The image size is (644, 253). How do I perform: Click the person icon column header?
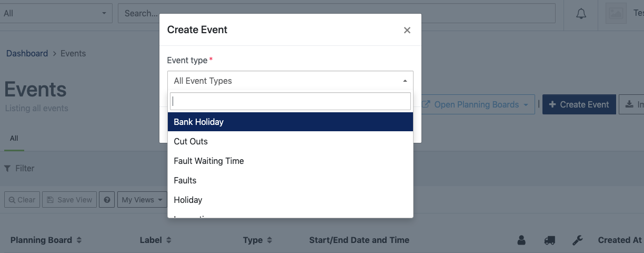point(521,240)
